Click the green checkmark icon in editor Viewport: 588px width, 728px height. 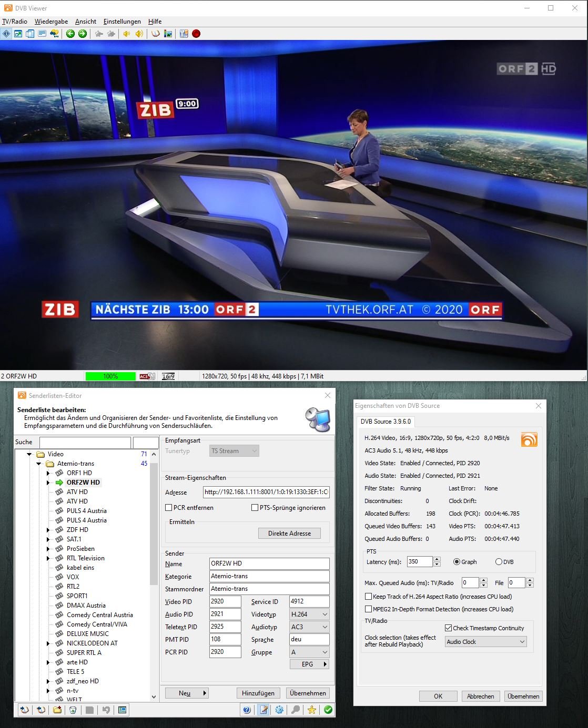tap(328, 710)
